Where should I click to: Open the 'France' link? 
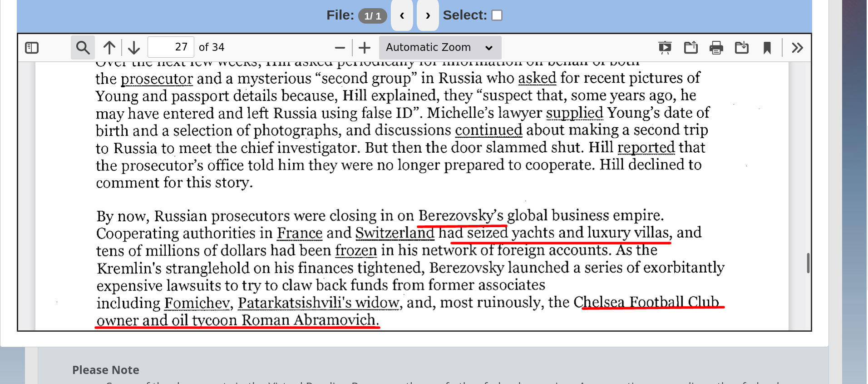300,233
